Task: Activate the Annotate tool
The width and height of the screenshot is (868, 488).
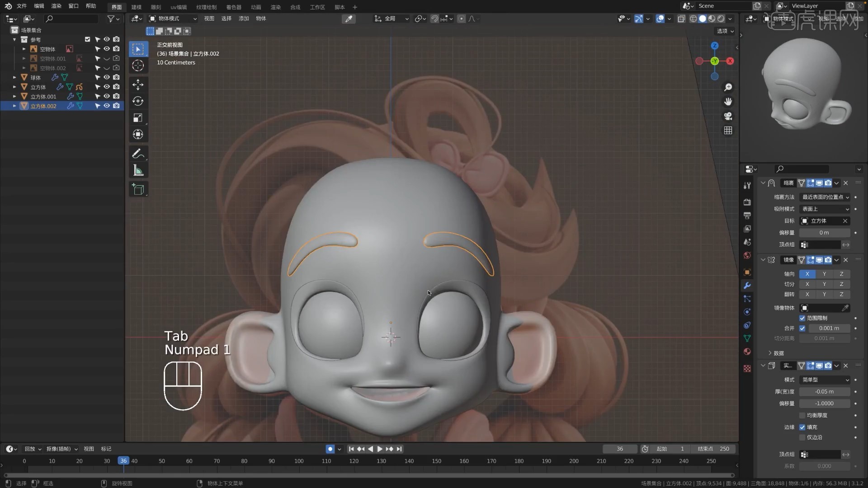Action: (x=138, y=153)
